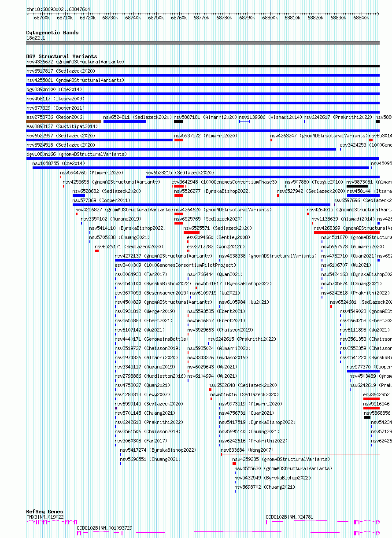The image size is (392, 538).
Task: Click the black nsv5873081 variant bar
Action: click(357, 186)
